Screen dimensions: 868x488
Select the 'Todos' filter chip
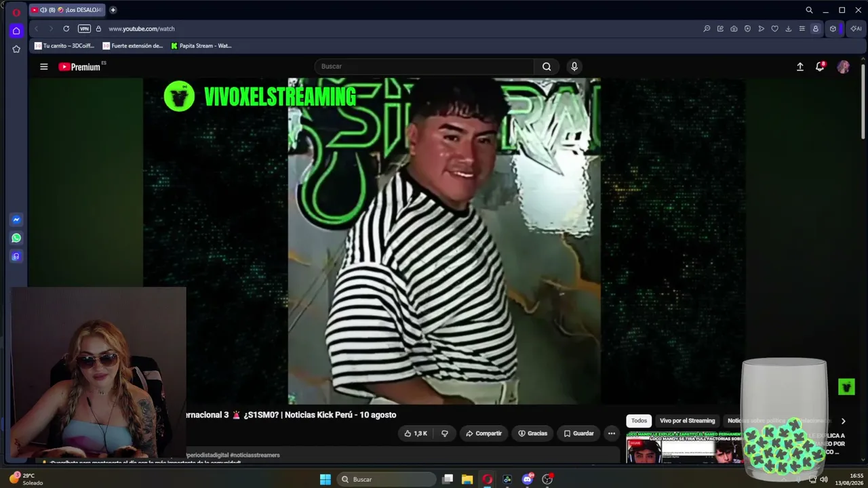[639, 421]
